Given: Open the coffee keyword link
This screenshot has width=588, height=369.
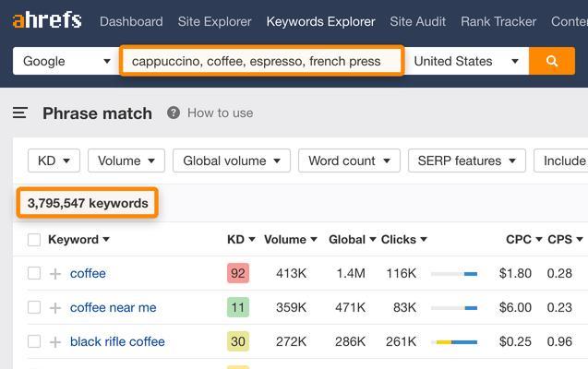Looking at the screenshot, I should coord(88,273).
